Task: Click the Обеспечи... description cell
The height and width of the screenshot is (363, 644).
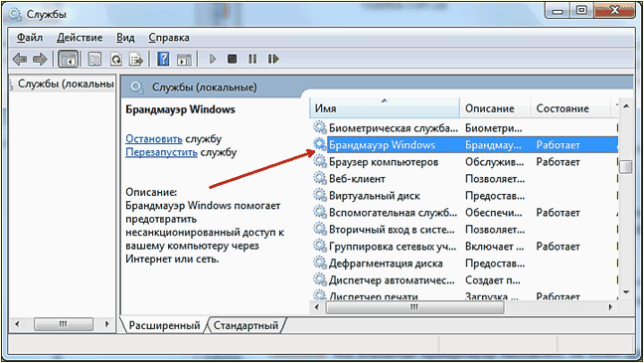Action: (x=494, y=212)
